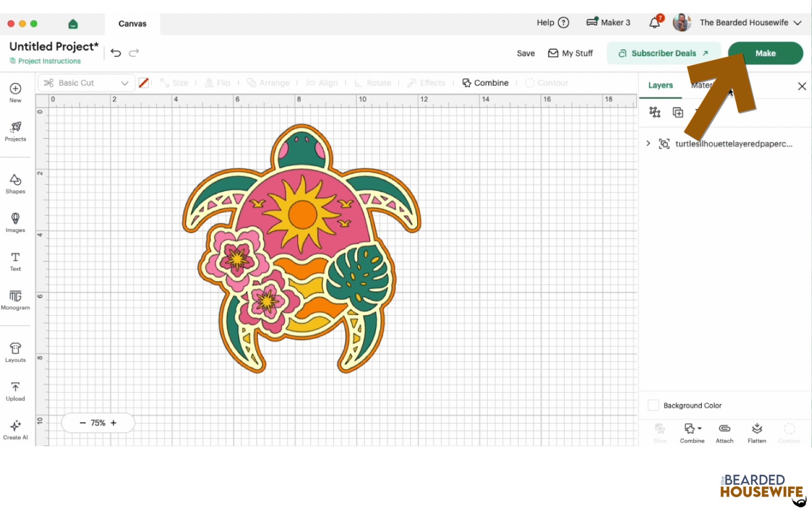The height and width of the screenshot is (516, 812).
Task: Click The Bearded Housewife account name
Action: tap(744, 22)
